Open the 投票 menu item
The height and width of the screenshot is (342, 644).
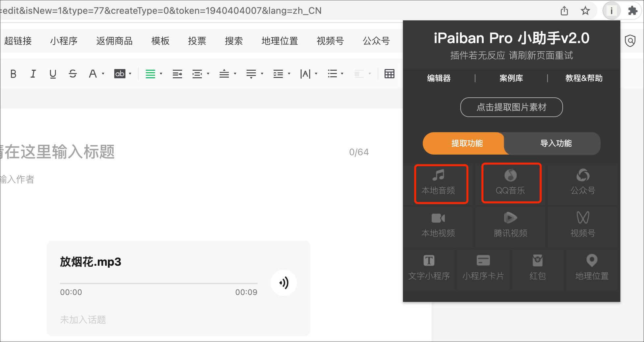(x=197, y=41)
